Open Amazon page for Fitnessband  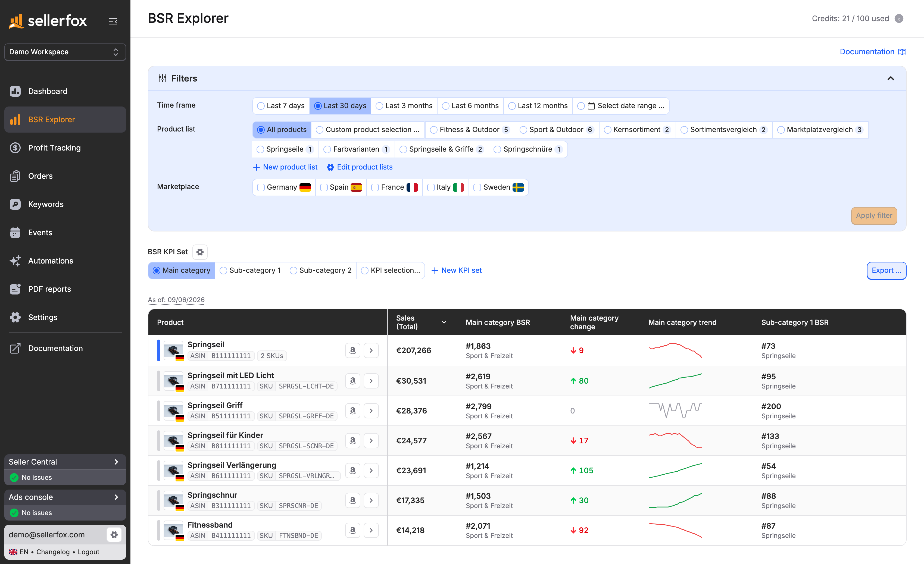pos(352,530)
